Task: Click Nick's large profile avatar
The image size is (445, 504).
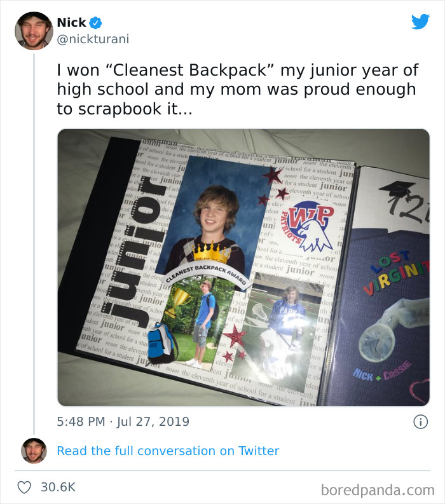Action: [x=34, y=31]
